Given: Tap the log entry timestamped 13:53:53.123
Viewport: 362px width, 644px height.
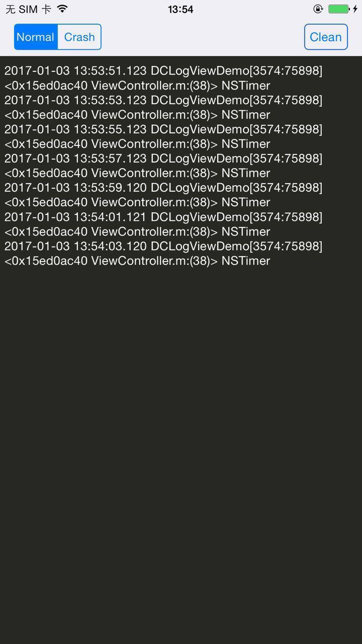Looking at the screenshot, I should [163, 107].
